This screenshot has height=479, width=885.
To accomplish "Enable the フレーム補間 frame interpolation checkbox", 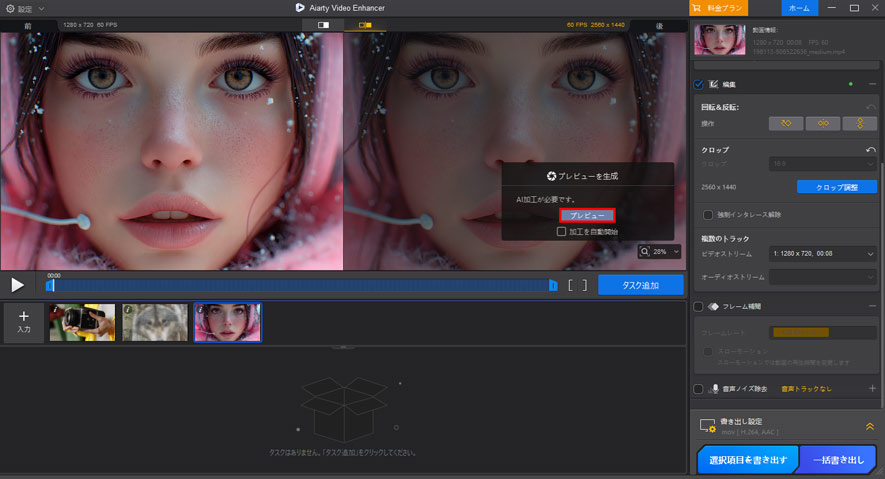I will pos(698,306).
